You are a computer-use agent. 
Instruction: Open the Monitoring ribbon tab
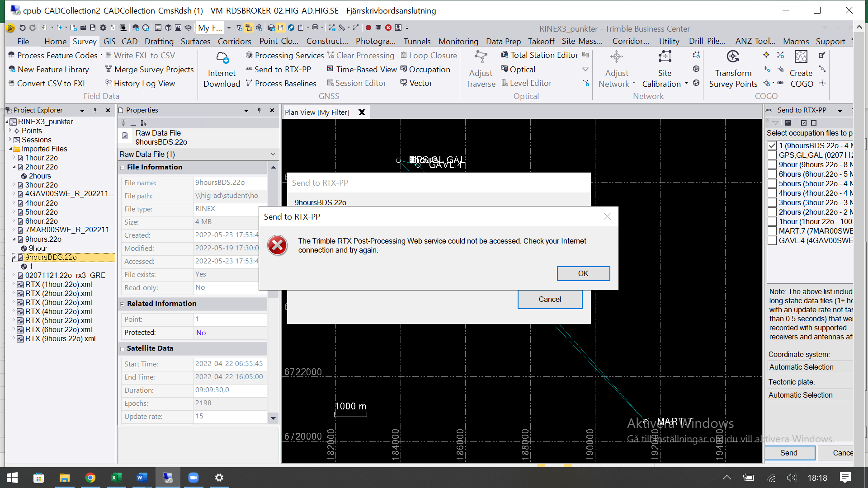click(x=458, y=41)
